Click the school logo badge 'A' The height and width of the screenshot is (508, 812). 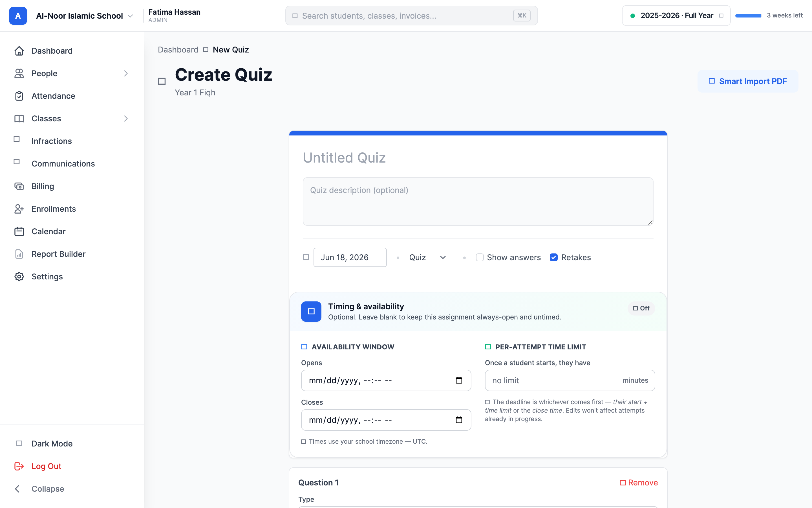[x=18, y=16]
